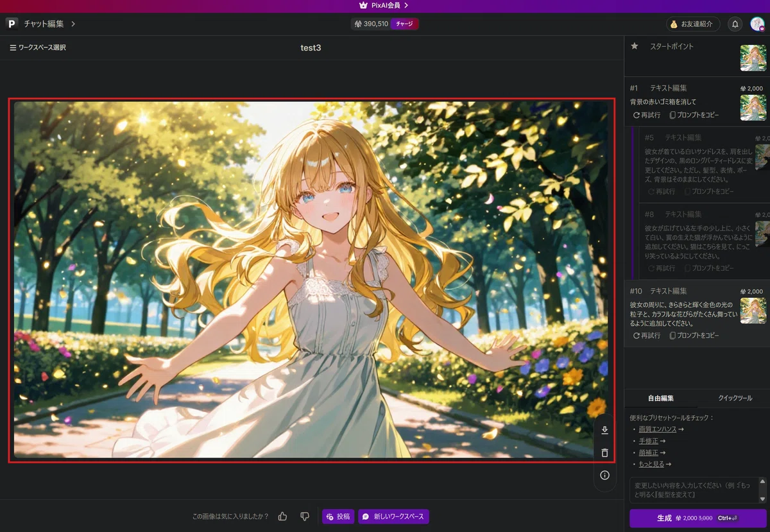The image size is (770, 532).
Task: Click the スタートポイント star icon
Action: tap(635, 46)
